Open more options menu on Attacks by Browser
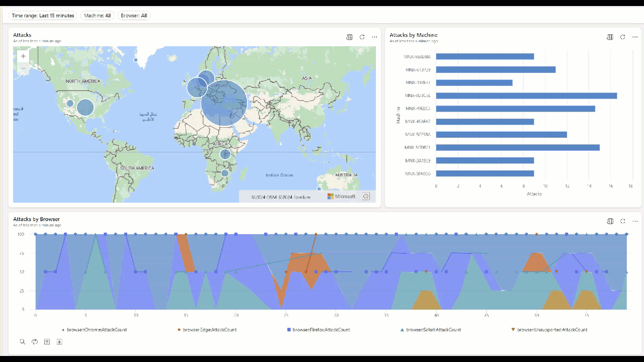Image resolution: width=644 pixels, height=362 pixels. pos(635,221)
